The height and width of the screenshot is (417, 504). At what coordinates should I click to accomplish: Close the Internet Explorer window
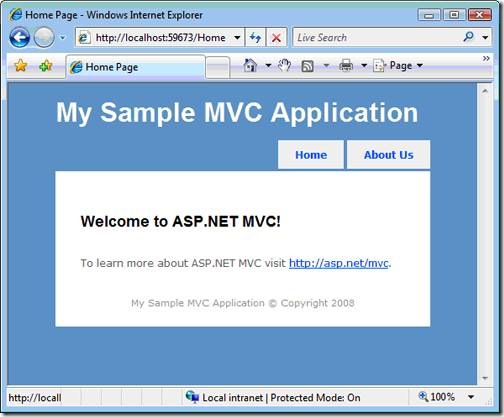pos(480,15)
